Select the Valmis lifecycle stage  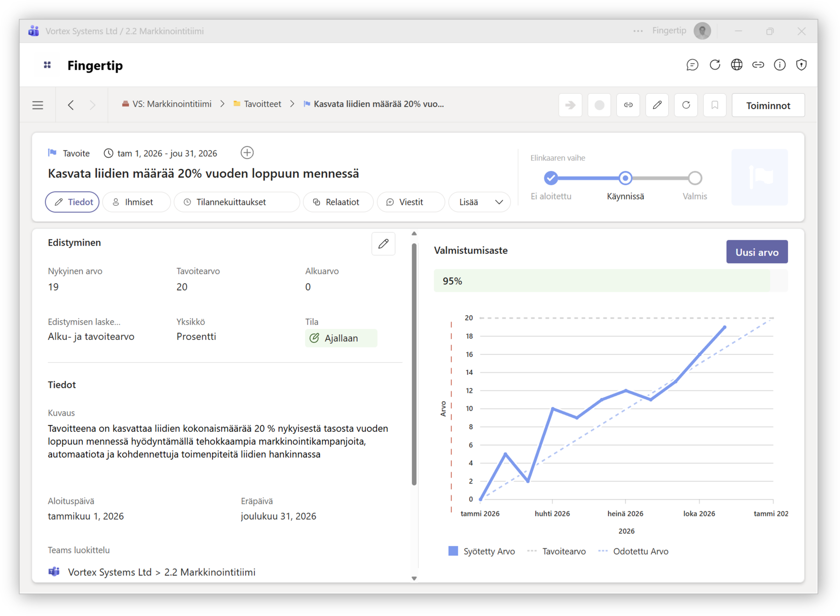click(695, 178)
